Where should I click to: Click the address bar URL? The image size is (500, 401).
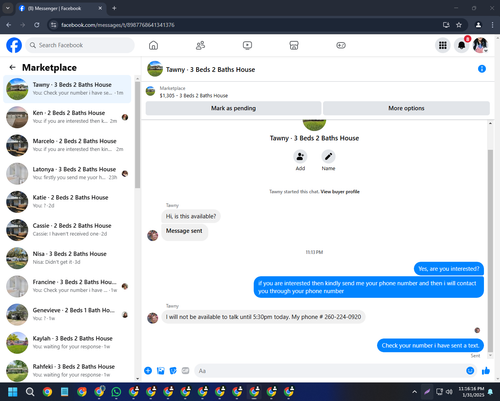[x=118, y=25]
